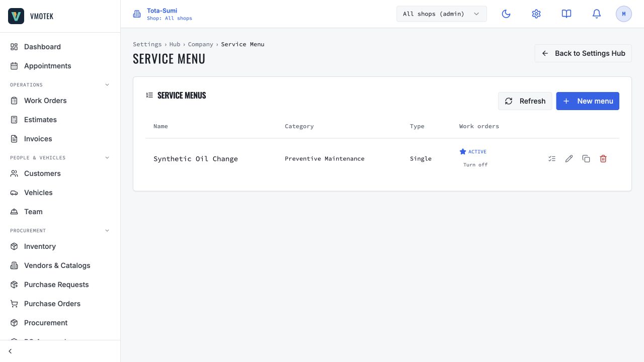Click the Service Menu breadcrumb text

[243, 44]
